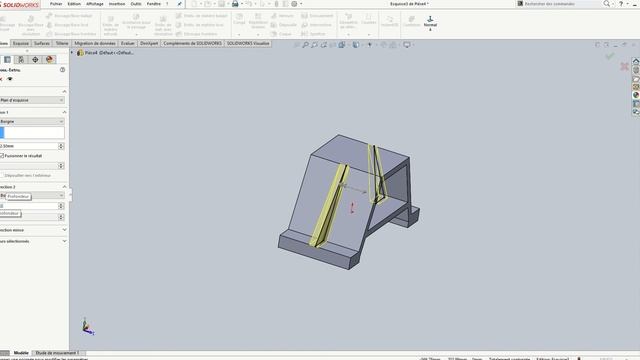Click the draft angle stepper arrows
This screenshot has height=360, width=640.
point(61,166)
